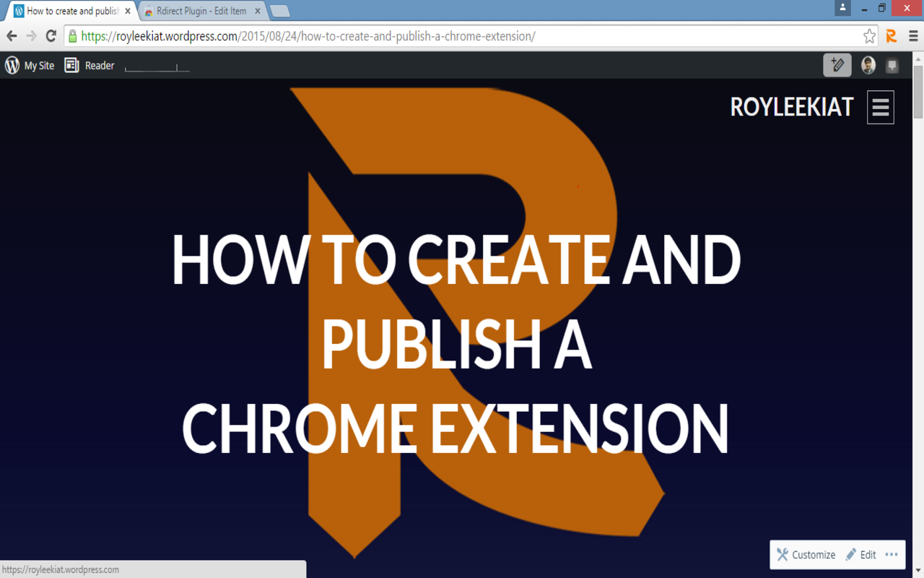924x578 pixels.
Task: Open the WordPress Reader
Action: coord(90,66)
